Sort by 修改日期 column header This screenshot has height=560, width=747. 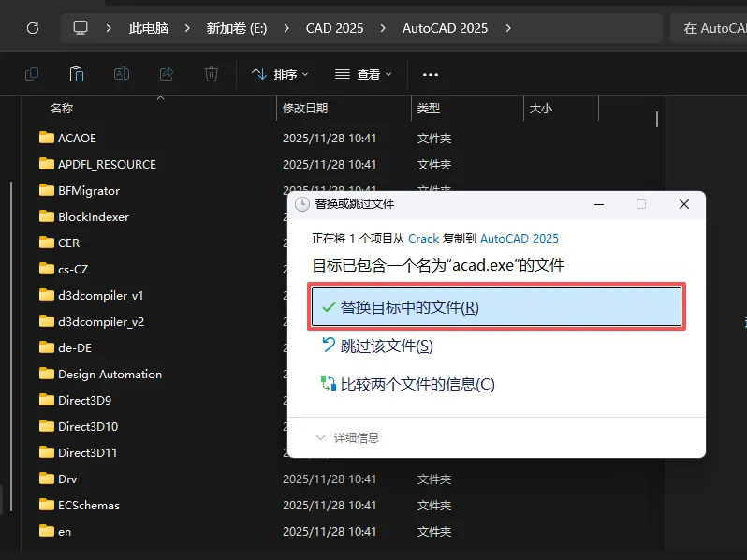(305, 109)
